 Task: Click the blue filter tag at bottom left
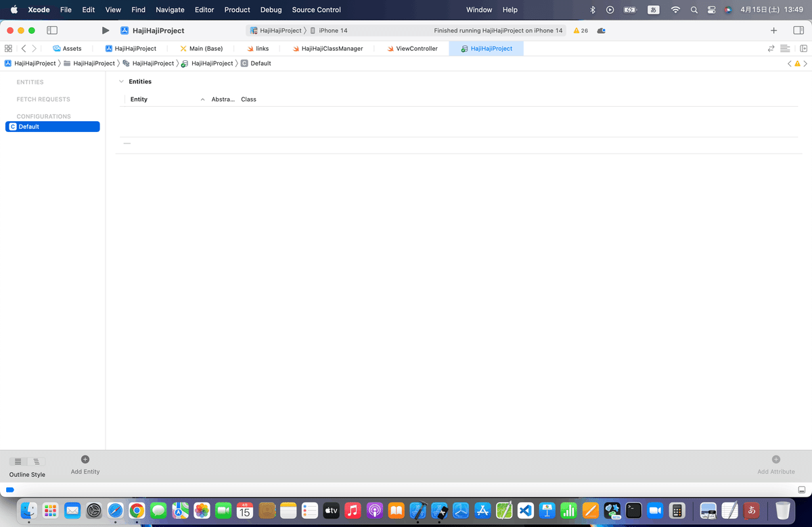(x=10, y=489)
